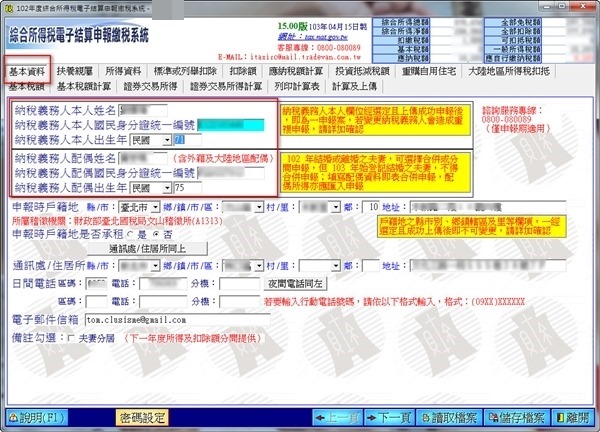The image size is (600, 432).
Task: Click the daytime phone area code field
Action: [x=96, y=284]
